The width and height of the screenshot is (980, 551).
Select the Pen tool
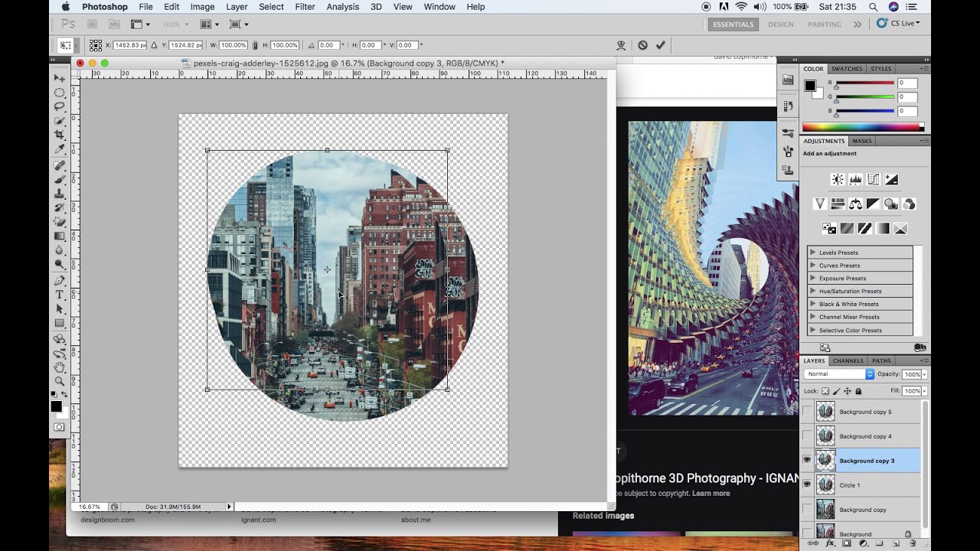pyautogui.click(x=60, y=281)
